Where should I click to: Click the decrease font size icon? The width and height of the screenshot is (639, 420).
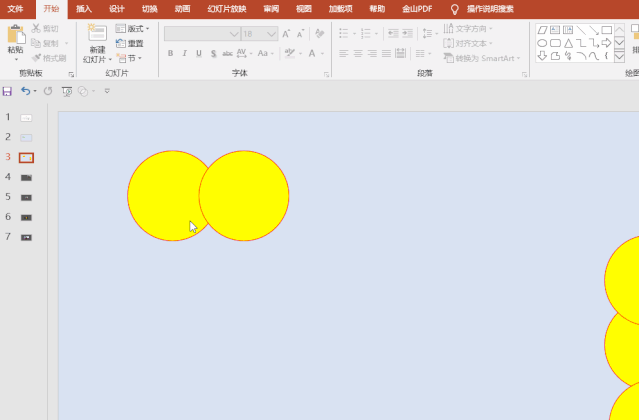(x=301, y=34)
